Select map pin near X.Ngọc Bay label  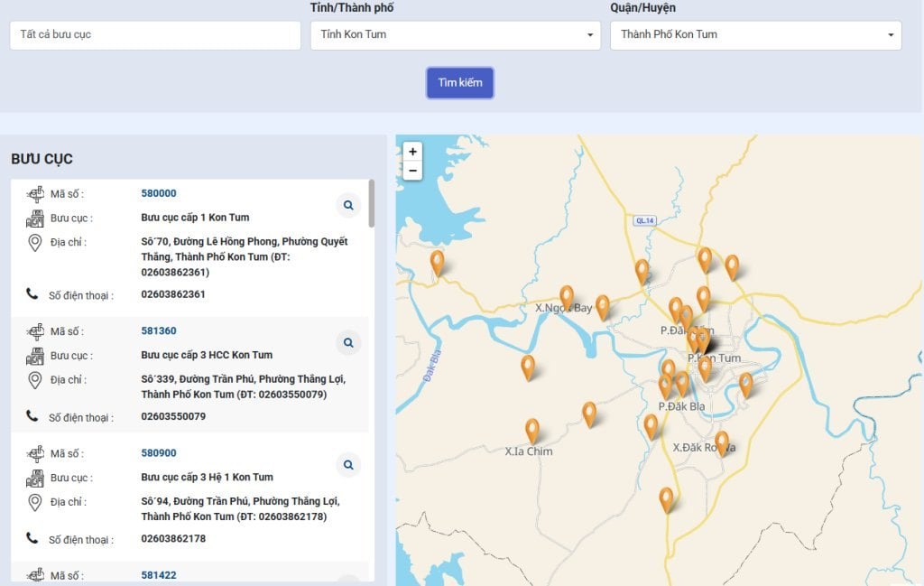click(x=567, y=296)
